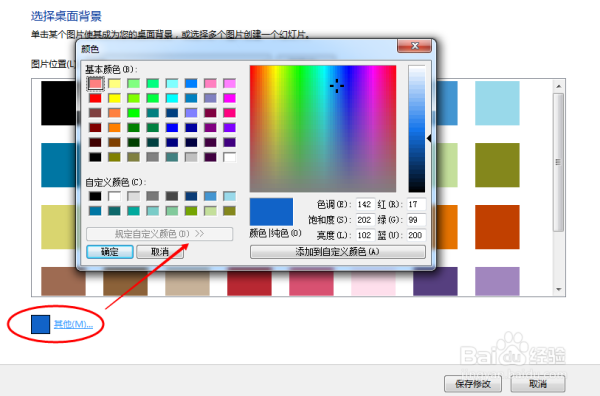The height and width of the screenshot is (396, 600).
Task: Click scrollbar down arrow in background list
Action: pos(559,289)
